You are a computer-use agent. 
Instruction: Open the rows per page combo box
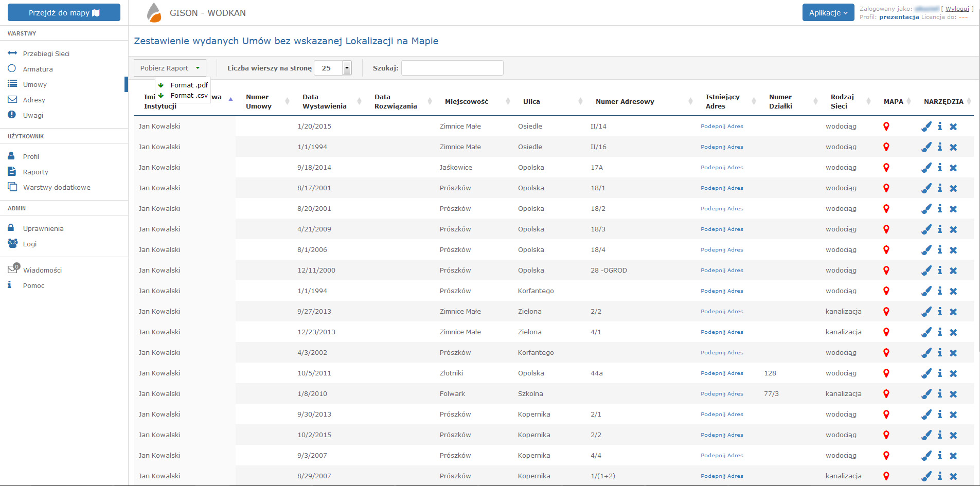[332, 68]
